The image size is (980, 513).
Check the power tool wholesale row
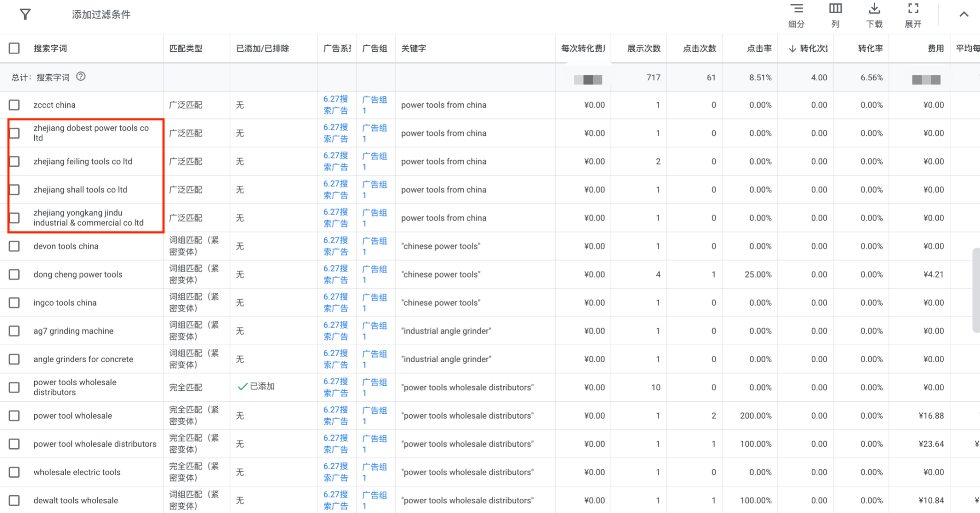point(14,416)
